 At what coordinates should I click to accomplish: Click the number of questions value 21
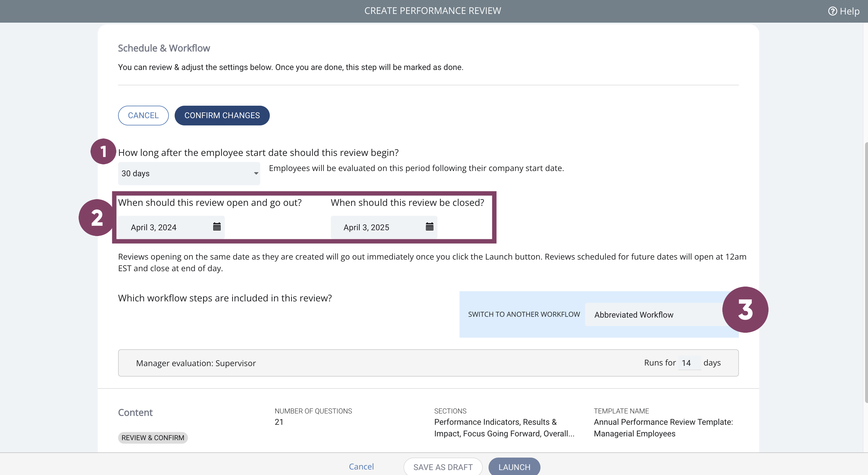pyautogui.click(x=279, y=422)
